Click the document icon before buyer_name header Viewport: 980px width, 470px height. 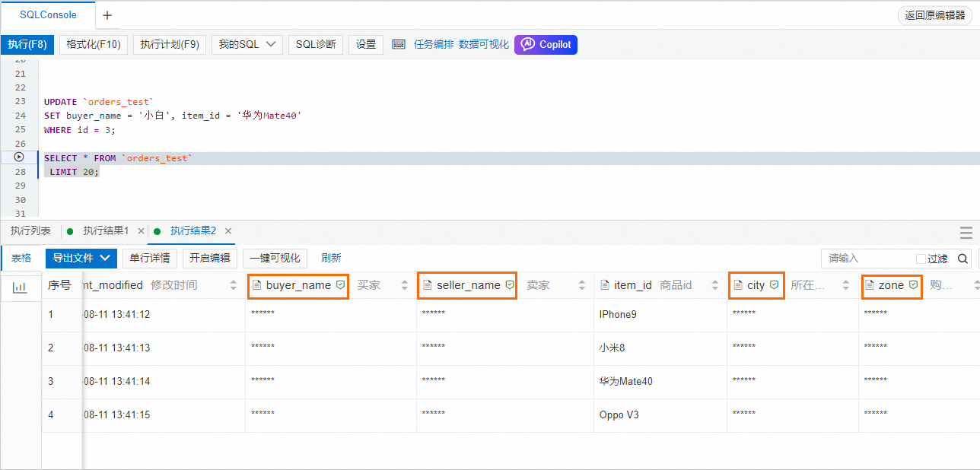[256, 285]
